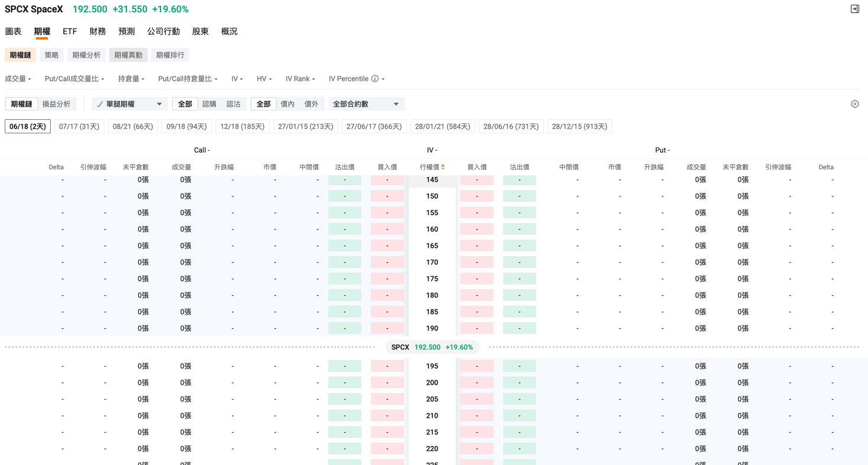Open the 股東 tab
This screenshot has width=868, height=465.
pyautogui.click(x=200, y=31)
